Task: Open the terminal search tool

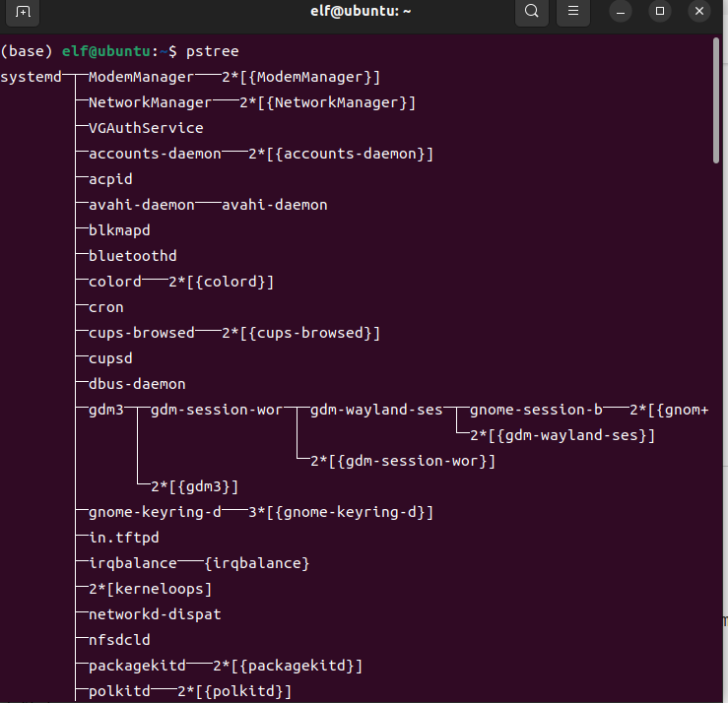Action: click(532, 11)
